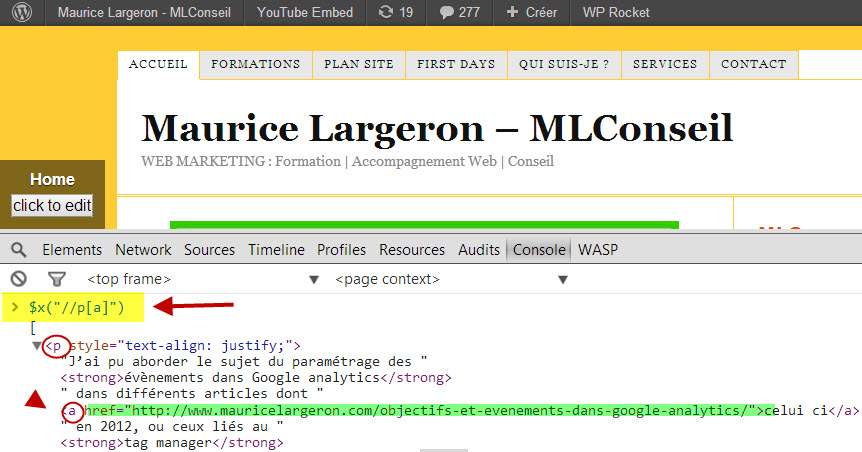The image size is (862, 452).
Task: Switch to the WASP panel
Action: 598,250
